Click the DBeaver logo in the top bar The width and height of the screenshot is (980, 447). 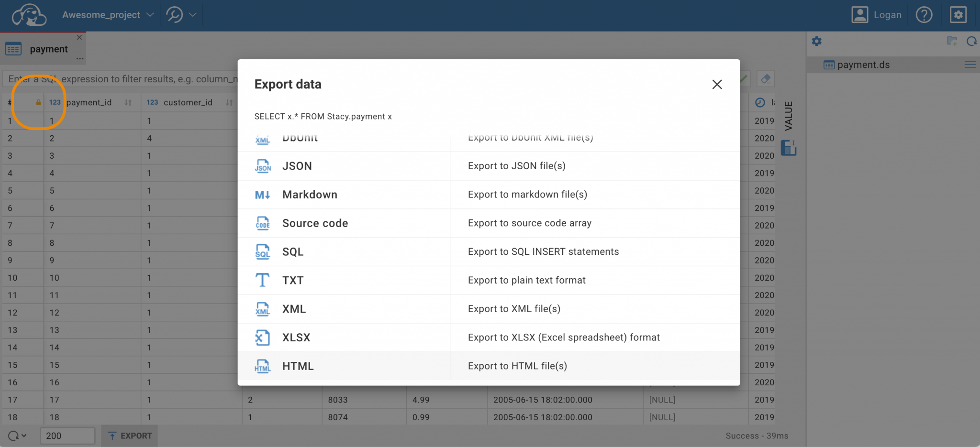pos(30,15)
